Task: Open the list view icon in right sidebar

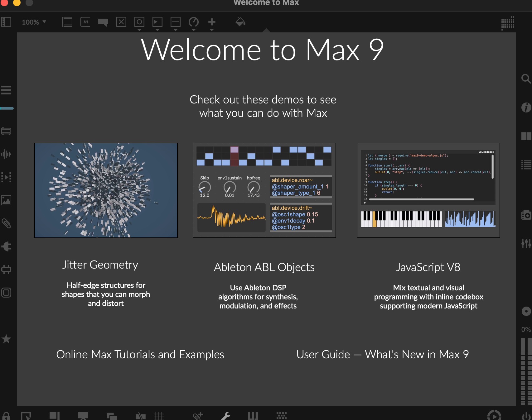Action: click(x=526, y=165)
